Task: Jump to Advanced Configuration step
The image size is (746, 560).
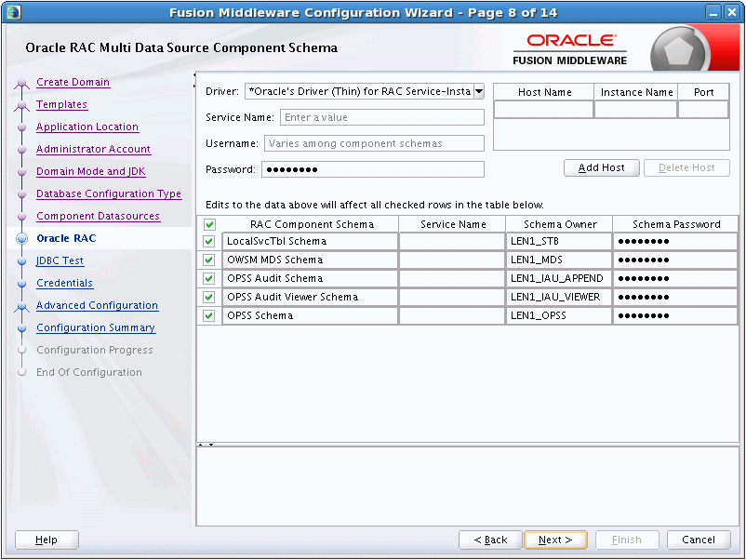Action: coord(97,305)
